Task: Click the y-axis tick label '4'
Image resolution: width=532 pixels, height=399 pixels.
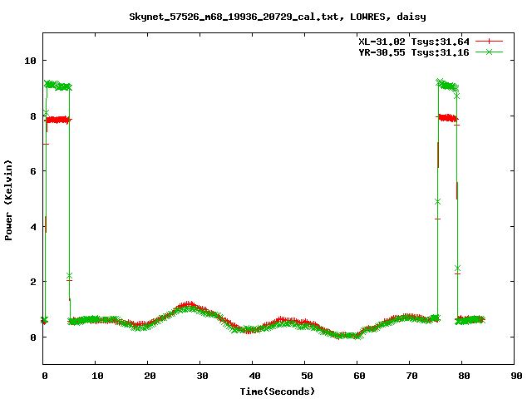Action: (x=33, y=227)
